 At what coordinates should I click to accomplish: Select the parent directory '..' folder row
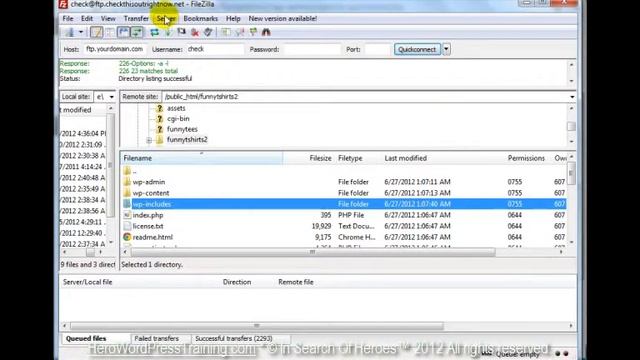point(343,171)
